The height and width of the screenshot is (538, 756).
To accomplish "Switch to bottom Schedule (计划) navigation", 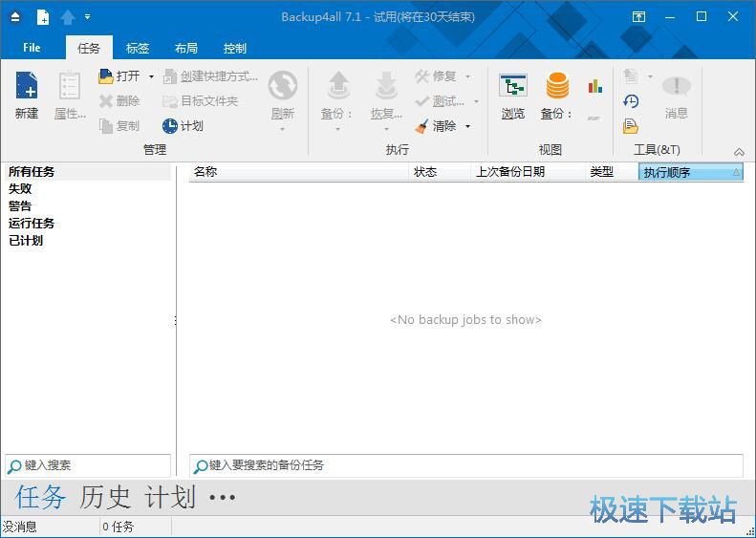I will [170, 497].
